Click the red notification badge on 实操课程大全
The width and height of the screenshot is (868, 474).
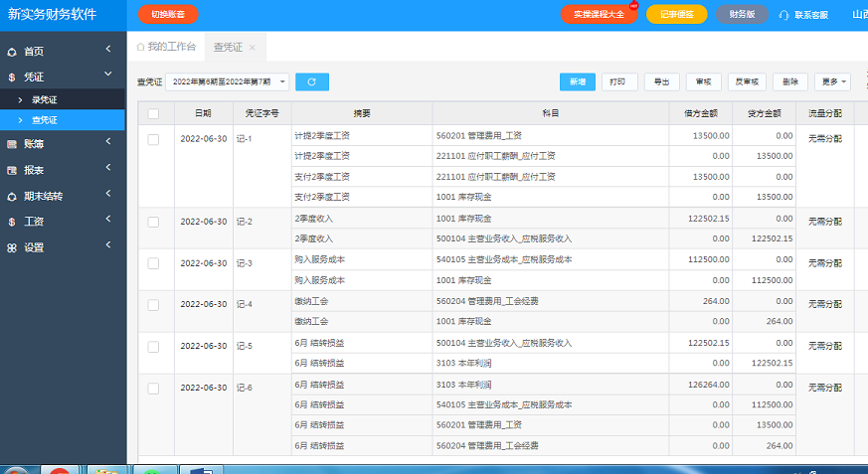coord(633,6)
